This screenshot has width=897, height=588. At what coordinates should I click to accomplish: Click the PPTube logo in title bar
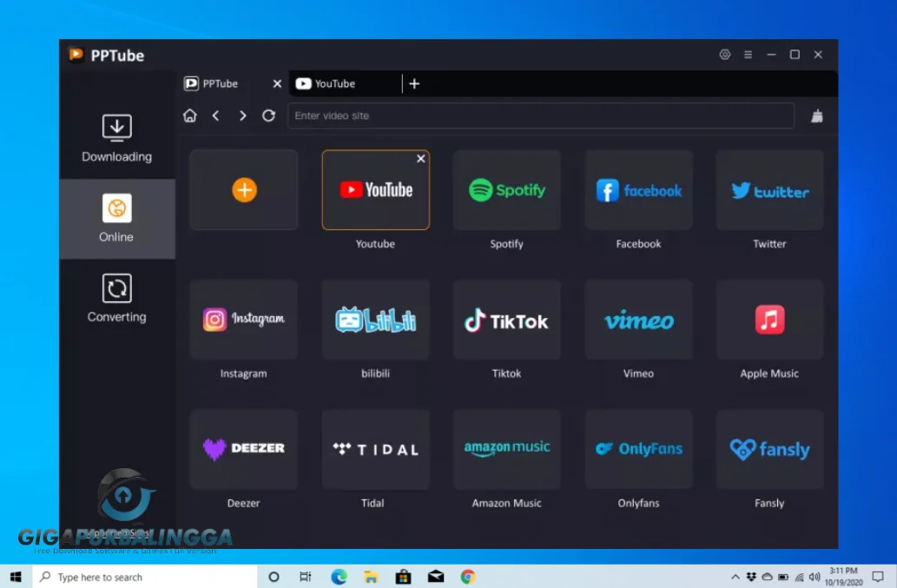click(76, 55)
